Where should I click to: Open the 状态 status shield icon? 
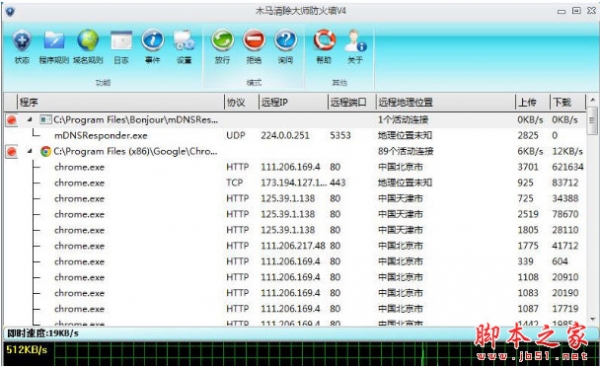(x=22, y=41)
